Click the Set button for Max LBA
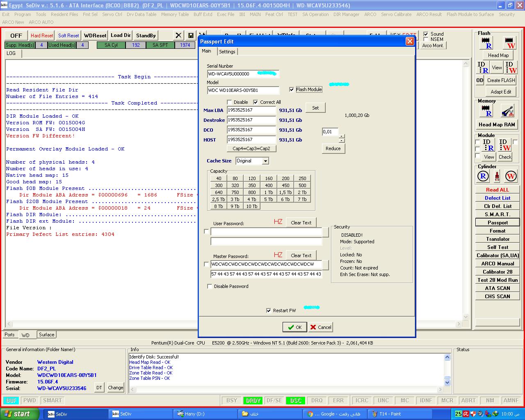The width and height of the screenshot is (525, 420). (315, 108)
